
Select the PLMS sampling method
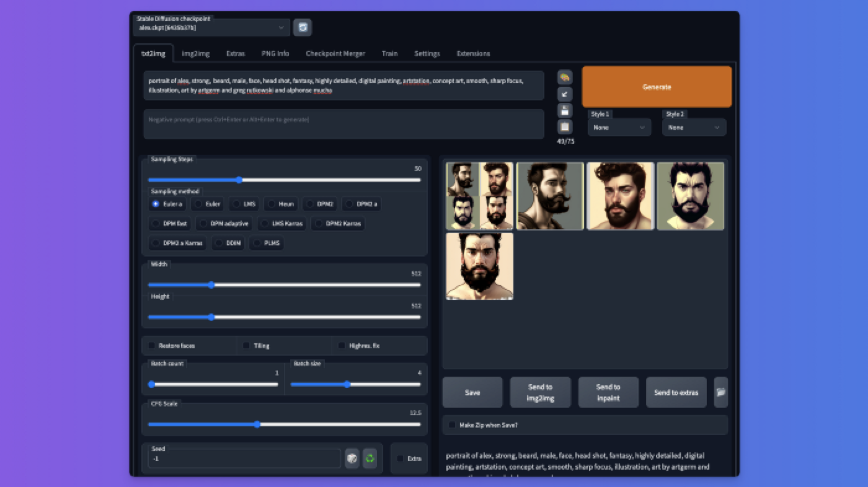pos(266,243)
